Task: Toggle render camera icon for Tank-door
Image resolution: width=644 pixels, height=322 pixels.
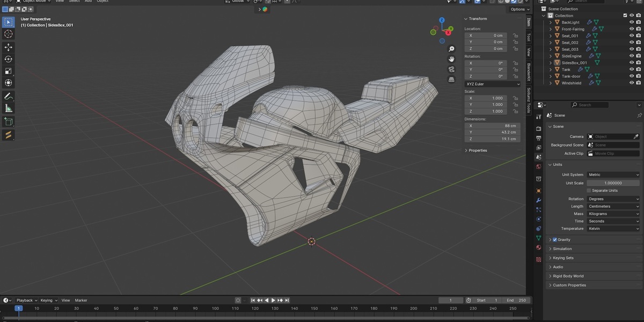Action: (638, 76)
